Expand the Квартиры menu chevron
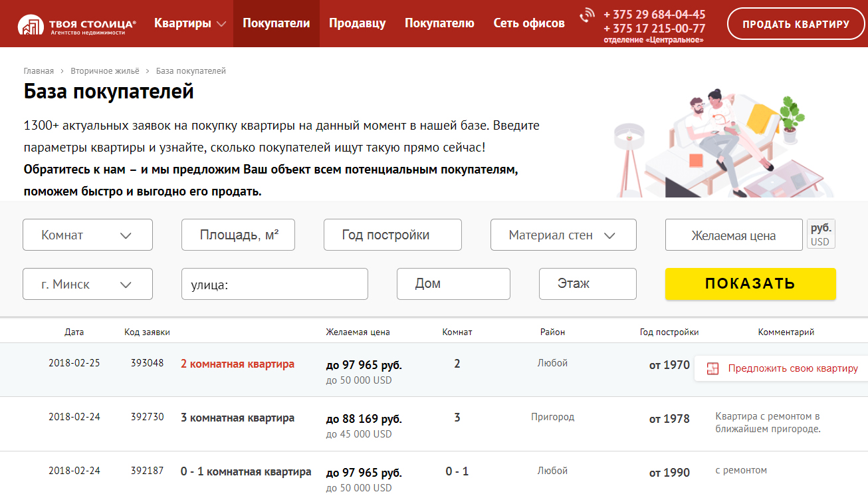Image resolution: width=868 pixels, height=498 pixels. coord(221,24)
